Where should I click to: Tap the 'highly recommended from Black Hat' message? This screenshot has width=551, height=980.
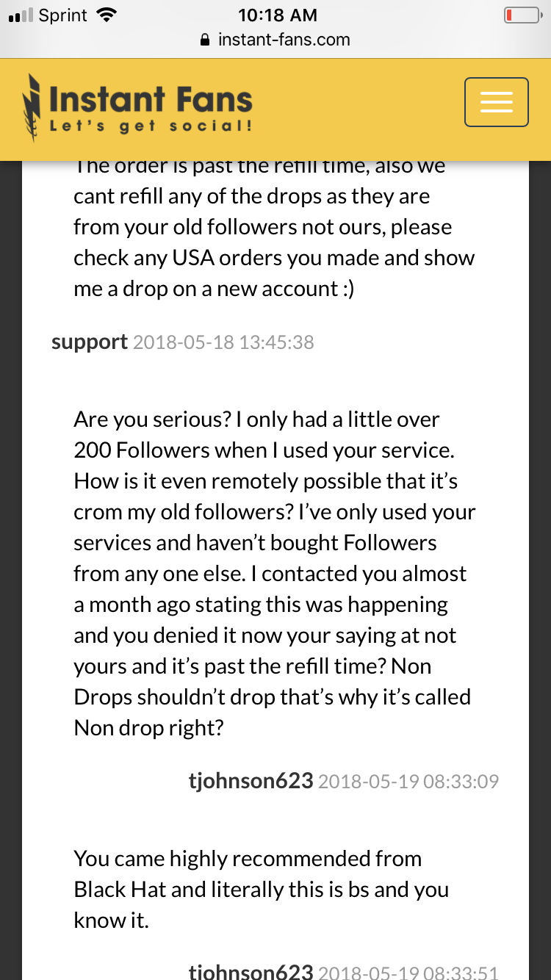262,889
